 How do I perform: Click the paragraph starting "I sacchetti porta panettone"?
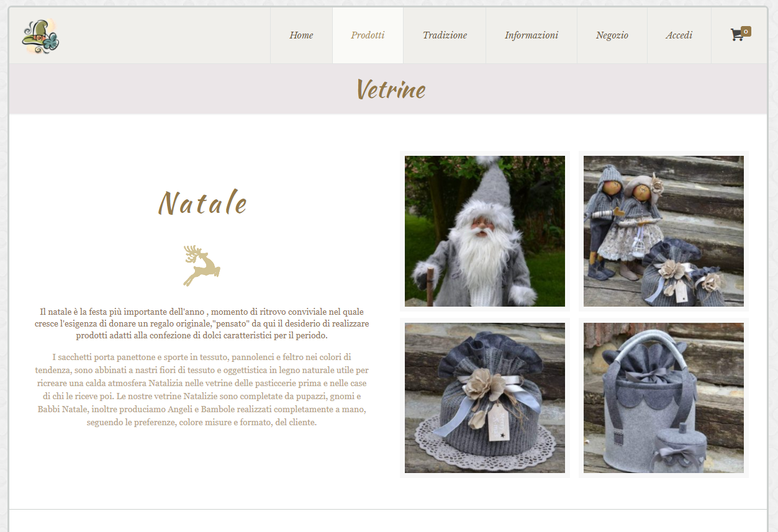pyautogui.click(x=202, y=390)
